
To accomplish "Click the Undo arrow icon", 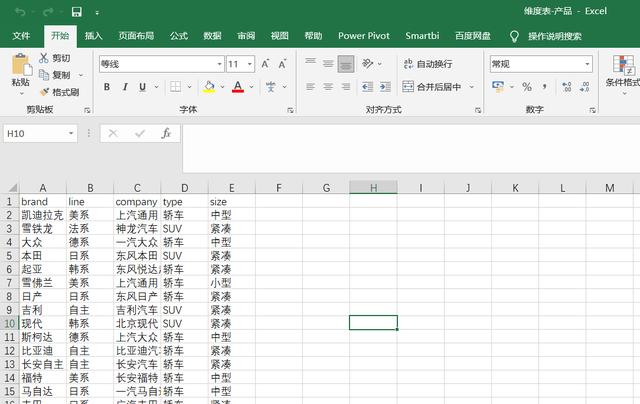I will click(x=20, y=12).
